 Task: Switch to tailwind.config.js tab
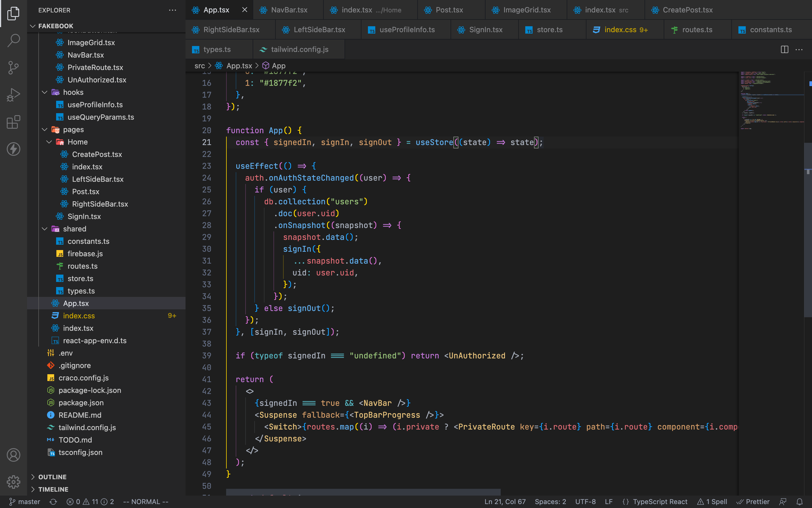[x=299, y=49]
